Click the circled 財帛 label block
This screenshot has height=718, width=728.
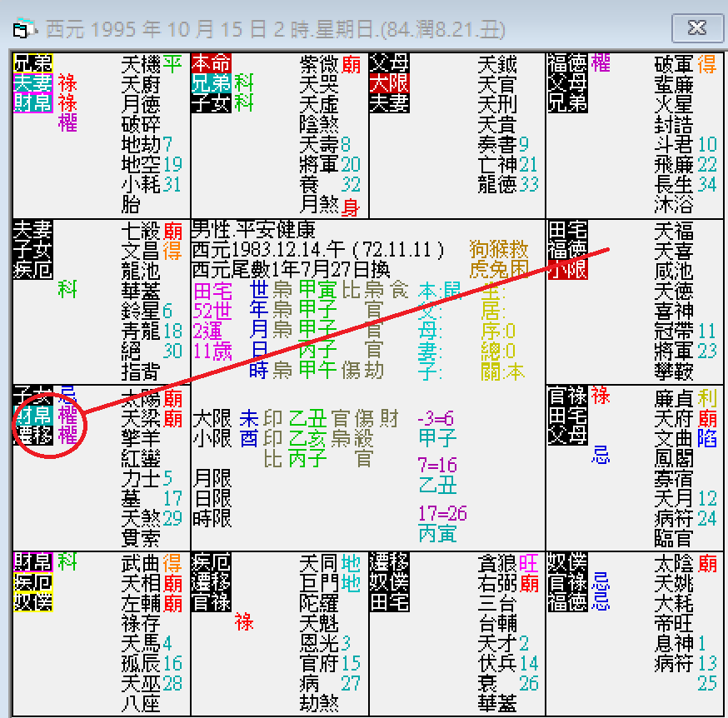(34, 415)
